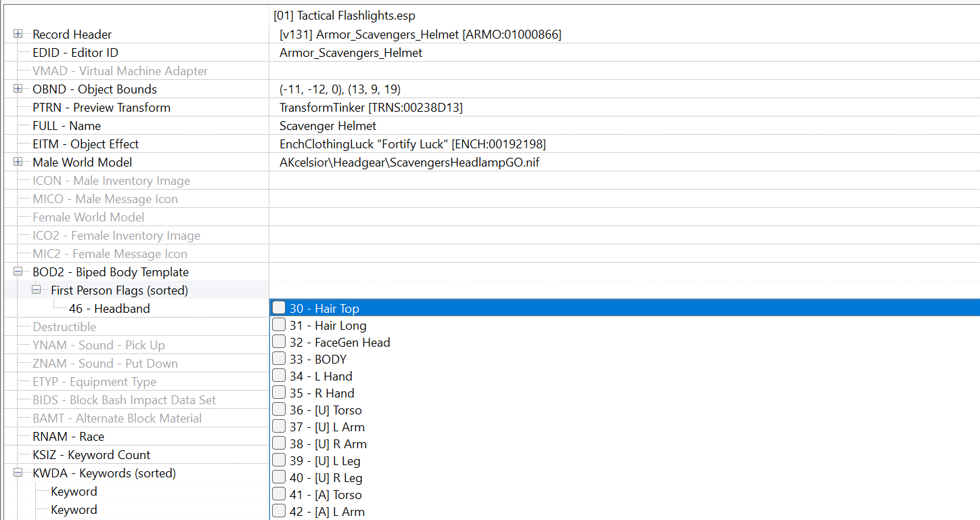
Task: Select the ETYP - Equipment Type row
Action: (x=94, y=381)
